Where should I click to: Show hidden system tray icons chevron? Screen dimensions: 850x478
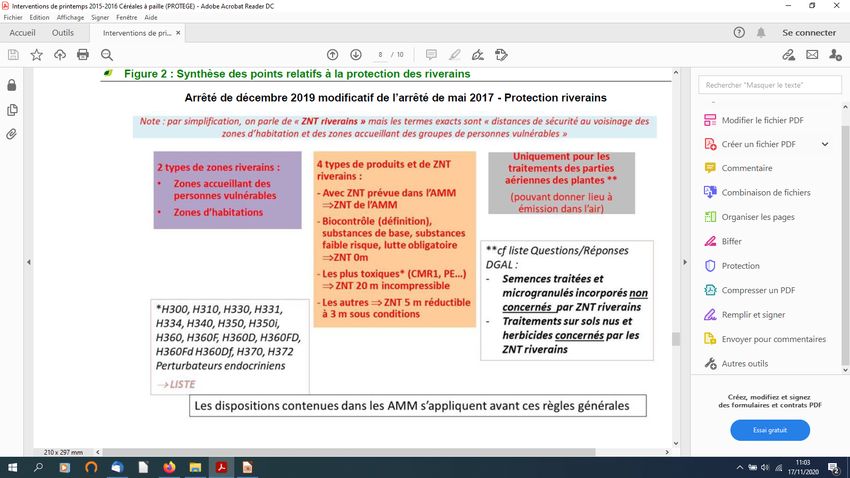point(739,467)
